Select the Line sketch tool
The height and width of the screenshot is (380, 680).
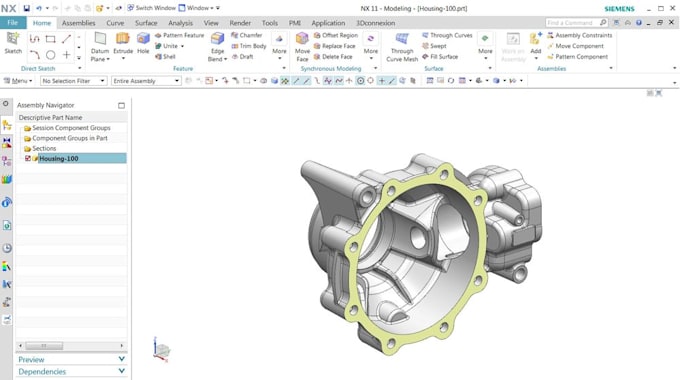coord(66,39)
